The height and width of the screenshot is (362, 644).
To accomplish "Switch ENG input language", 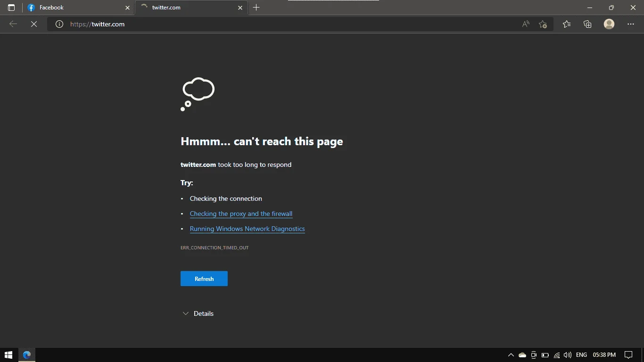I will (581, 355).
